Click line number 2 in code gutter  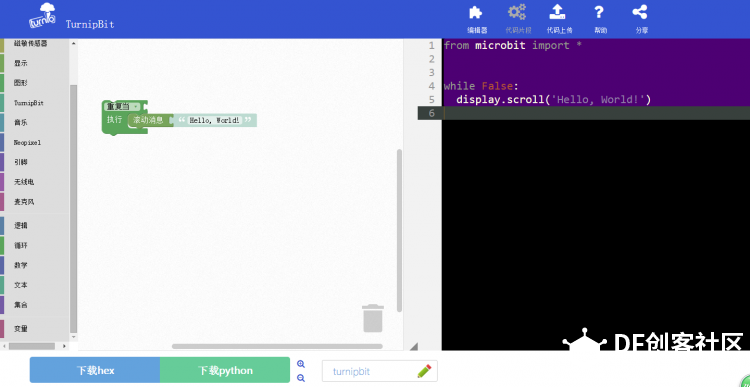(431, 59)
